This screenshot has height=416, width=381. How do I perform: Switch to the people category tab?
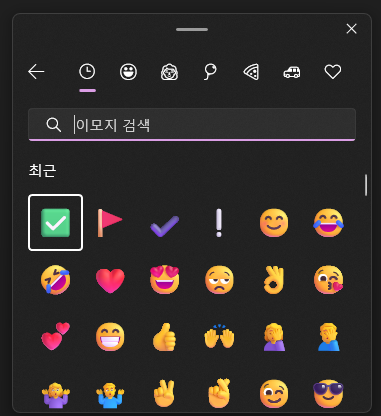[169, 72]
